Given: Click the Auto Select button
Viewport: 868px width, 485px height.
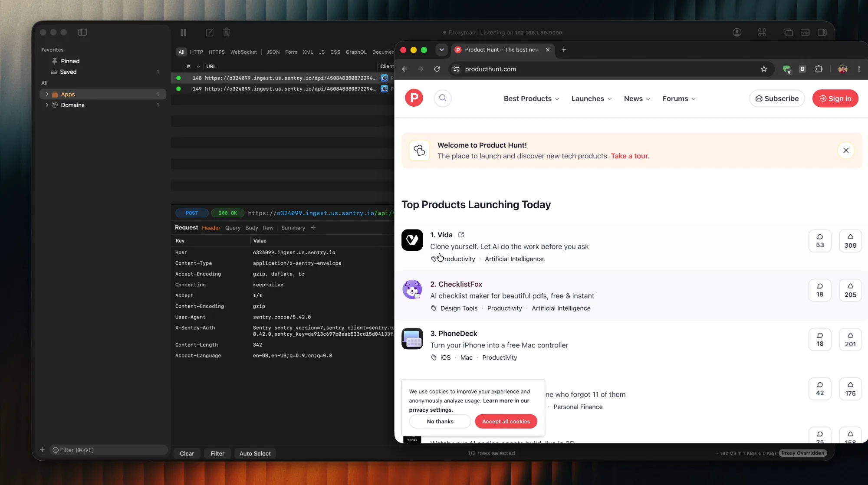Looking at the screenshot, I should 255,453.
